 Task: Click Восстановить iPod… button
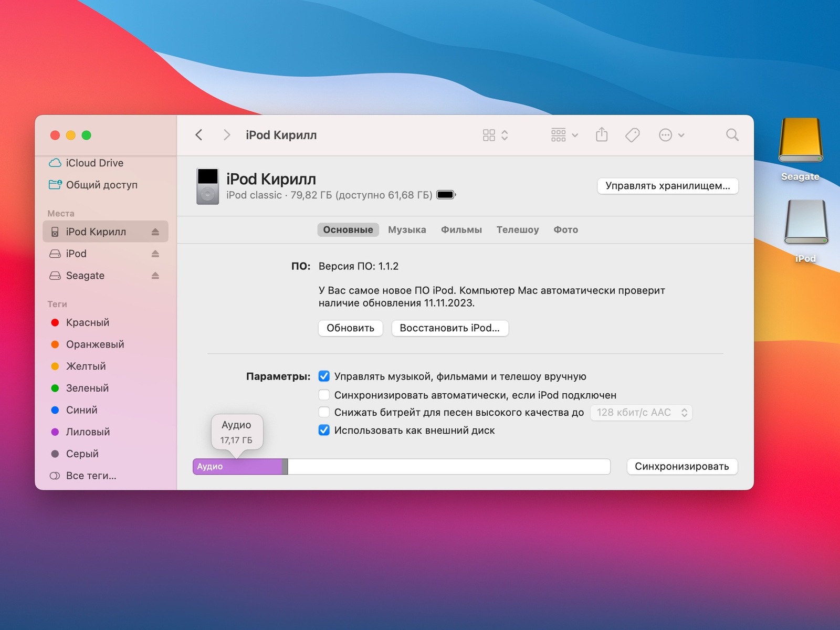(x=450, y=328)
